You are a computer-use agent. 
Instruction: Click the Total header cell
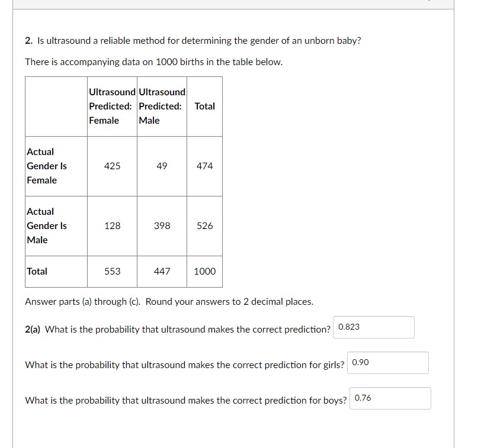tap(204, 106)
